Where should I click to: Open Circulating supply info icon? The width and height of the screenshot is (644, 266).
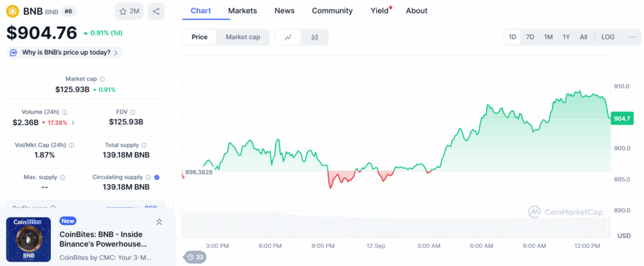coord(148,177)
